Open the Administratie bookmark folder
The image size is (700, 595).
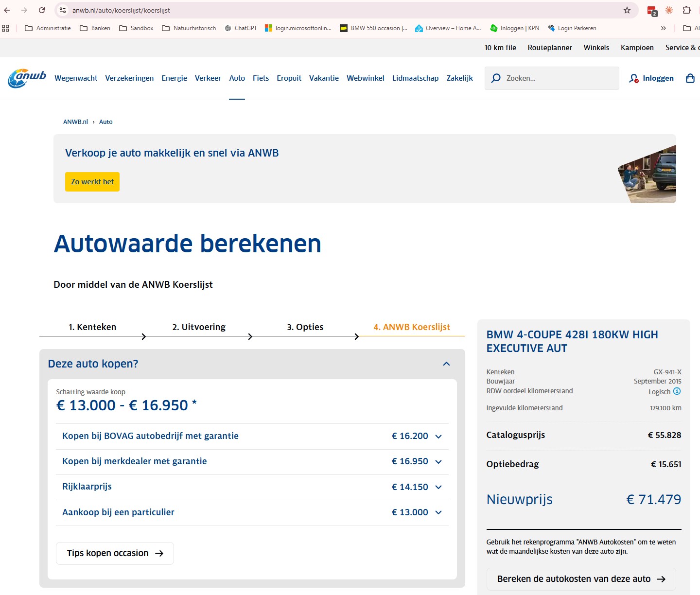[48, 28]
